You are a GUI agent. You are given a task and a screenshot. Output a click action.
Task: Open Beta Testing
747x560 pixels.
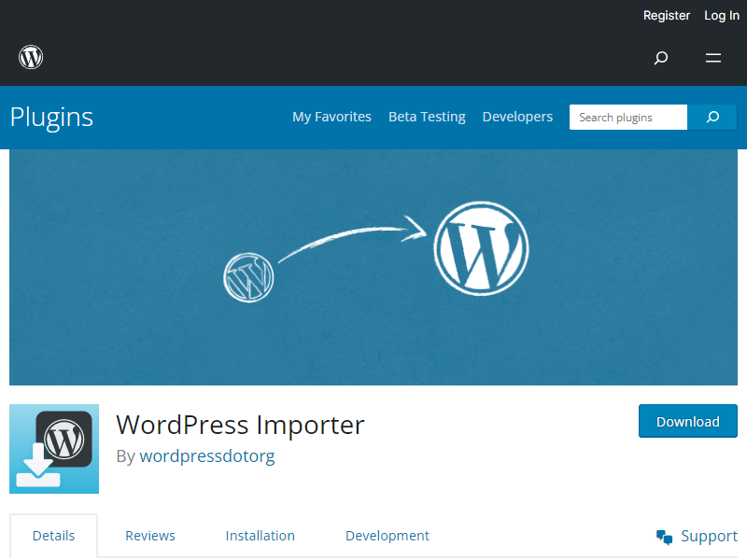427,117
